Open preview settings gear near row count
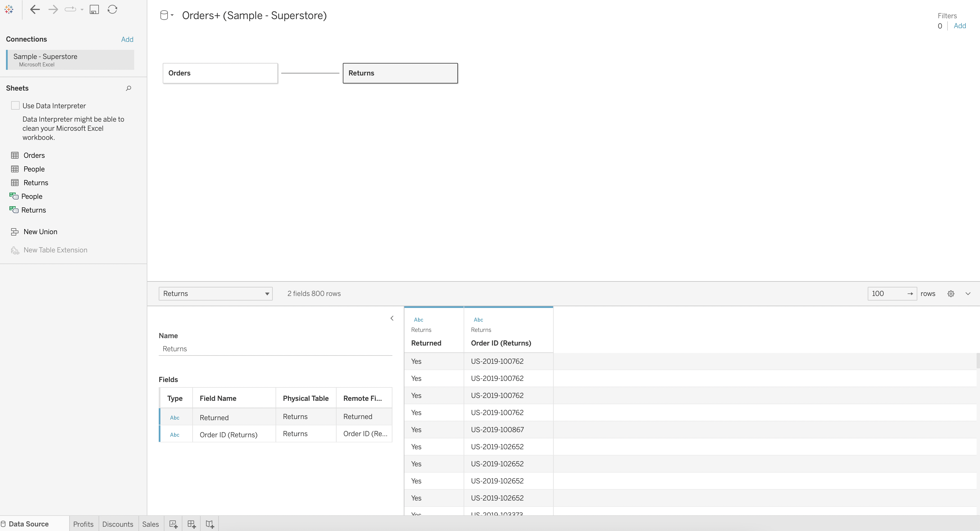This screenshot has height=531, width=980. pyautogui.click(x=951, y=293)
